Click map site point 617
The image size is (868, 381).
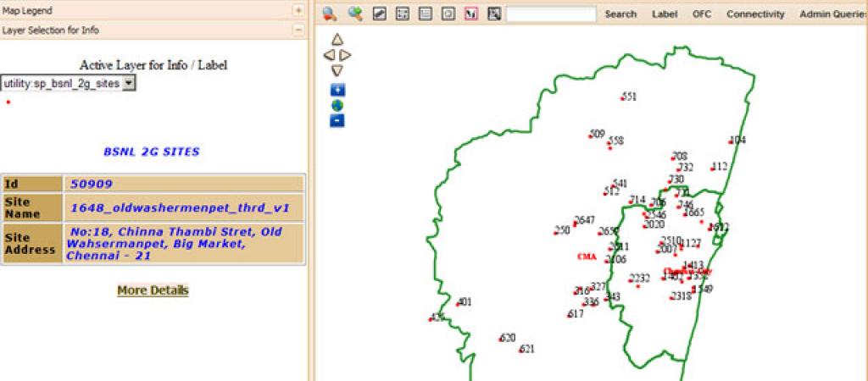(569, 317)
